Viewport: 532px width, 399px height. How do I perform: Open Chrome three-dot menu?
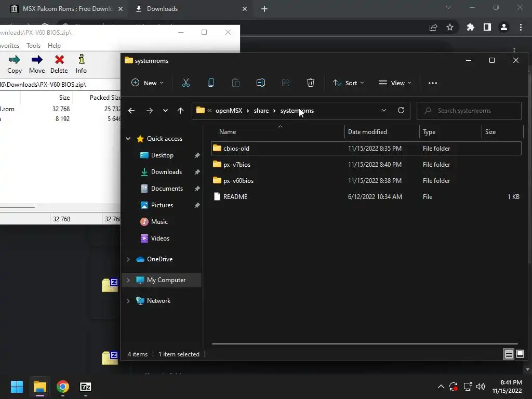click(521, 27)
